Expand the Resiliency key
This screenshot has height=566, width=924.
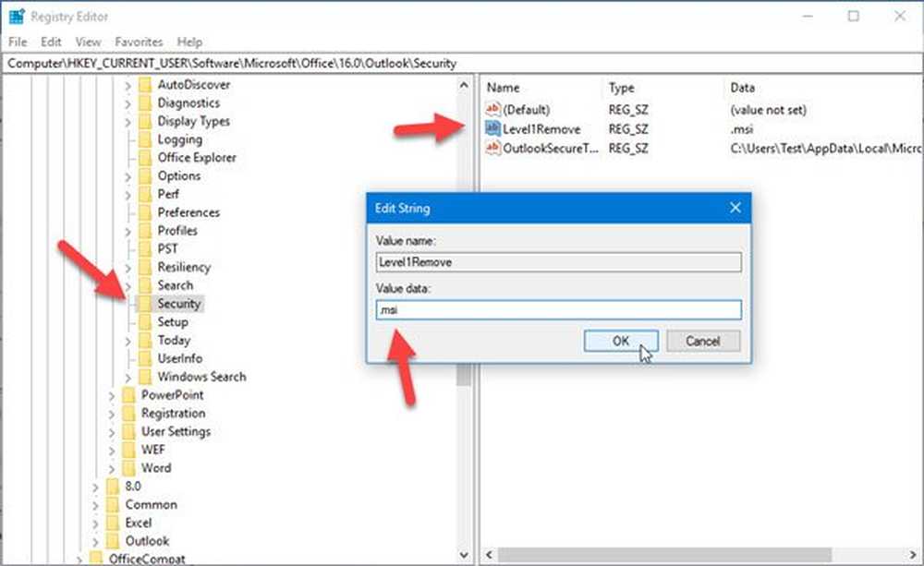(128, 268)
